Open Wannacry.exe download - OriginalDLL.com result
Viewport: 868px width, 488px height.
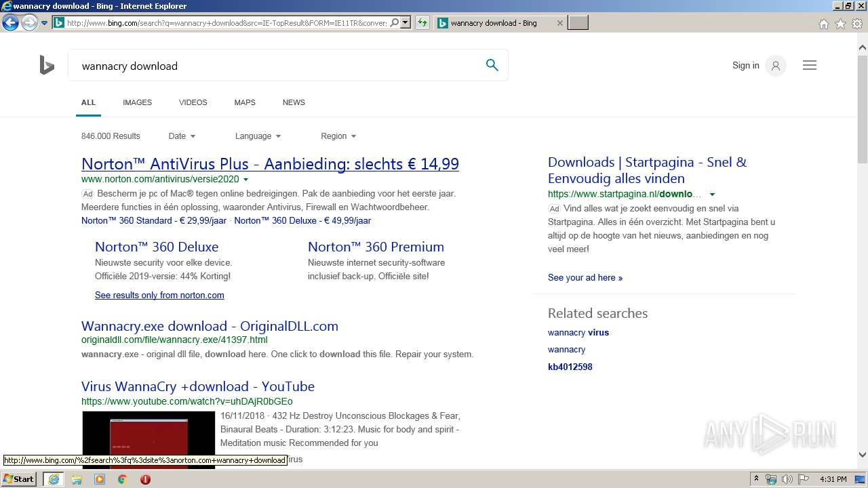coord(210,326)
